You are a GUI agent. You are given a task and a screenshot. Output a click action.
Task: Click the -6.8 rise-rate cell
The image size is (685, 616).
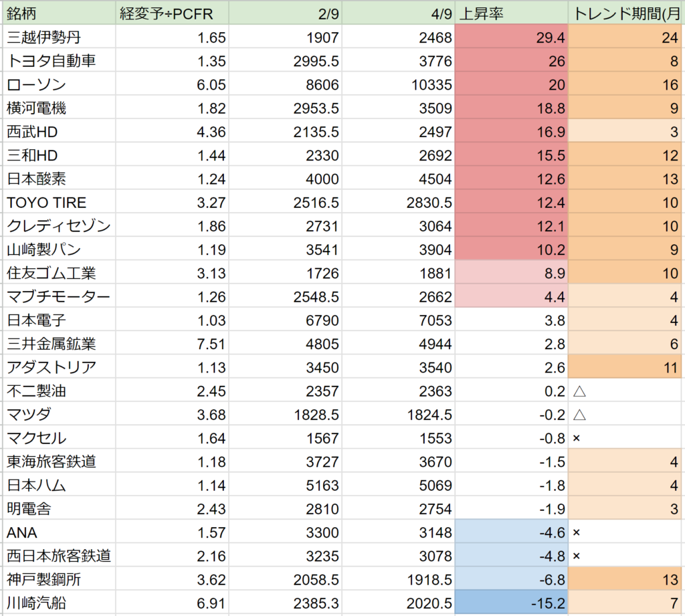tap(512, 580)
